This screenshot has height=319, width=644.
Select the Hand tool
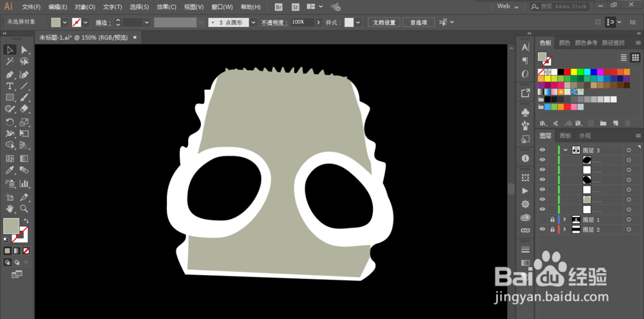pyautogui.click(x=10, y=208)
